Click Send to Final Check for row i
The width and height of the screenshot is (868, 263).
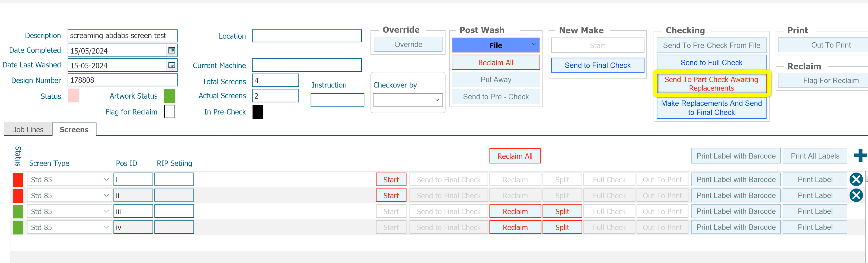pyautogui.click(x=448, y=179)
